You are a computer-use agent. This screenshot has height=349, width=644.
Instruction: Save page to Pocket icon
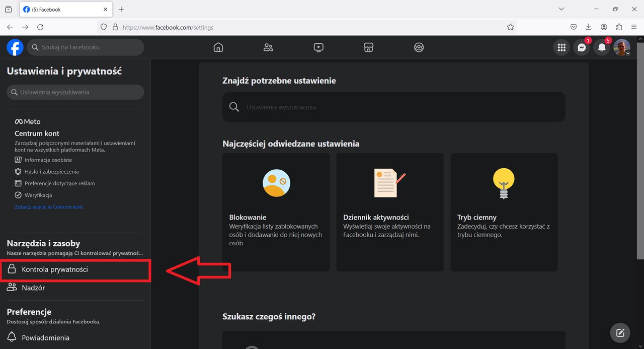click(574, 27)
